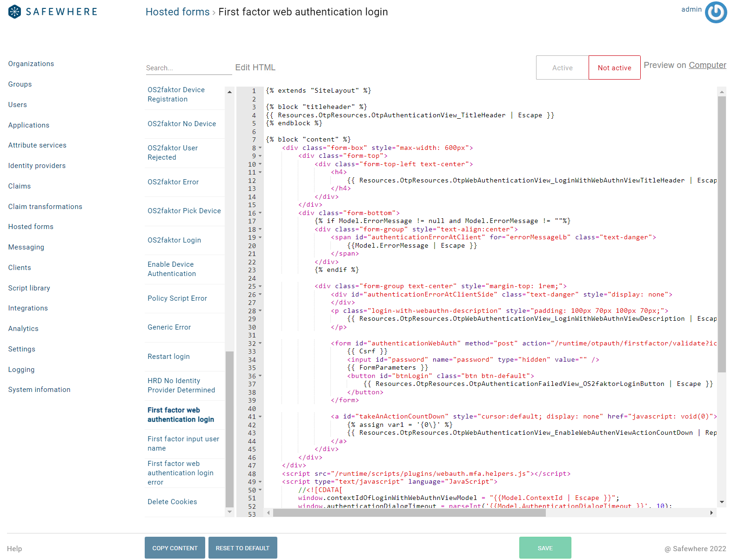731x560 pixels.
Task: Open the Messaging section
Action: (26, 247)
